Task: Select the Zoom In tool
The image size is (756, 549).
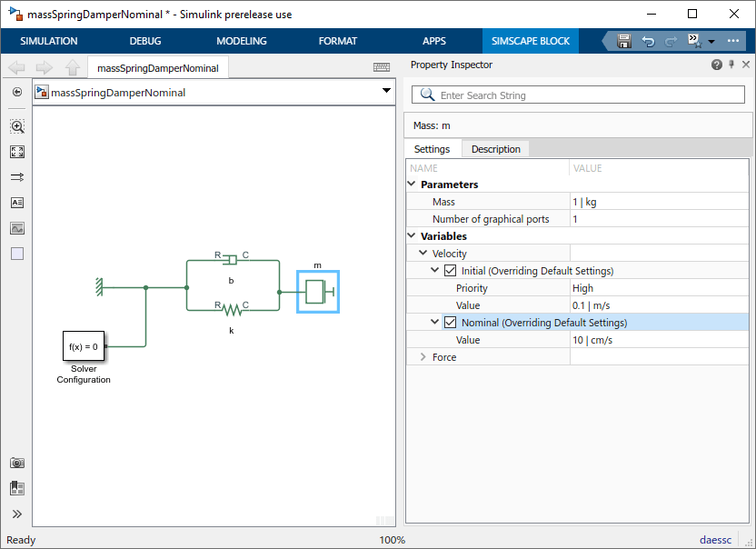Action: tap(17, 126)
